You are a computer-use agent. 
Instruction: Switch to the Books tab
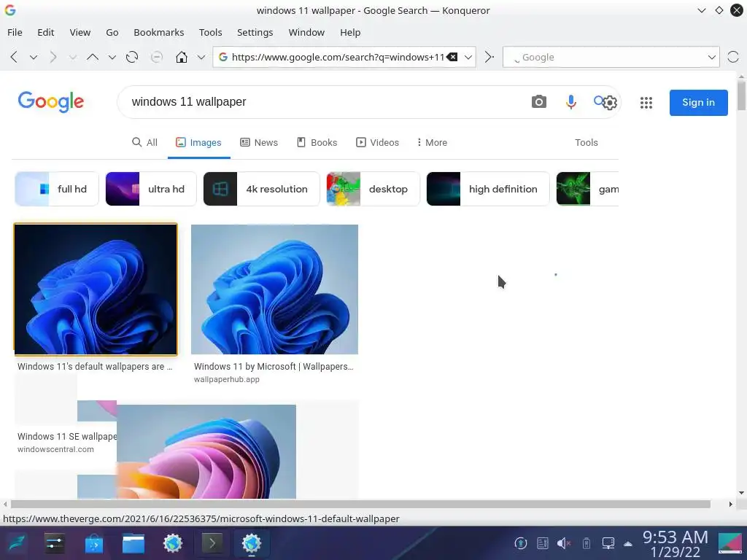tap(317, 142)
